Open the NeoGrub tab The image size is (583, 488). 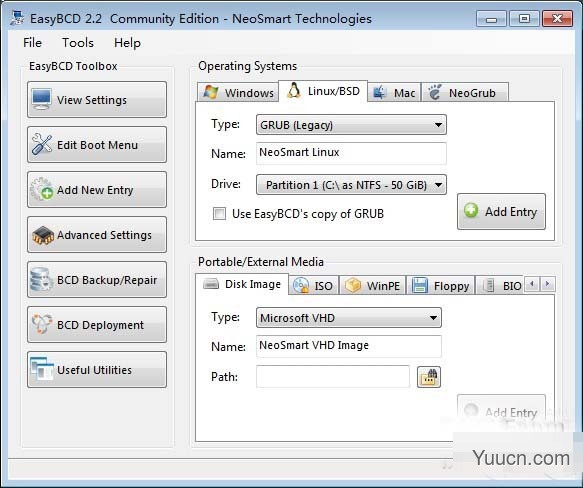(465, 92)
